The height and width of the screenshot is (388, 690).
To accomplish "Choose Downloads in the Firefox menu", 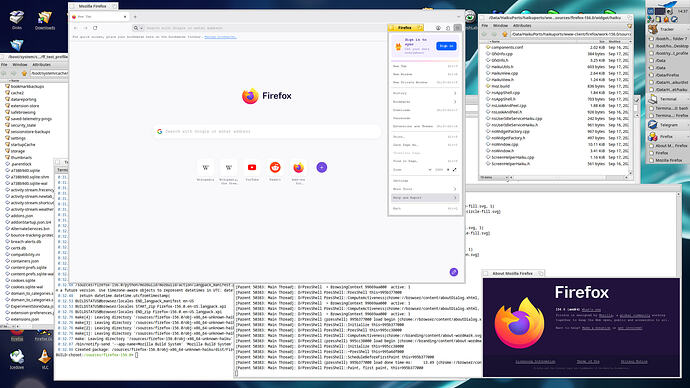I will (x=425, y=110).
